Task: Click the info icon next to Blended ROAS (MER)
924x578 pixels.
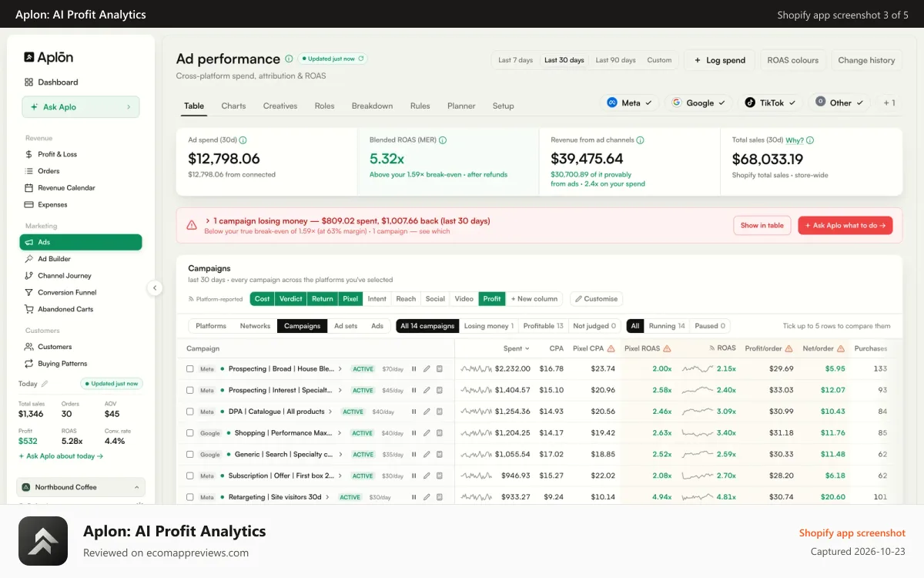Action: point(443,140)
